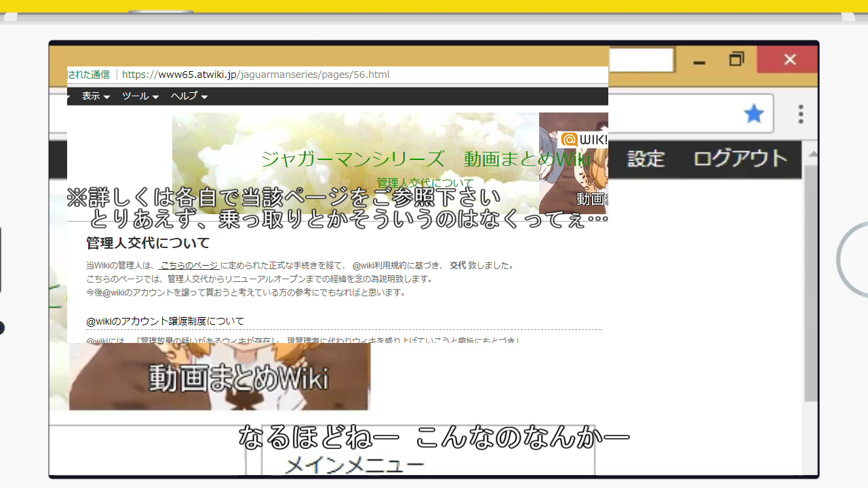Select the メインメニュー heading
The height and width of the screenshot is (488, 868).
point(354,465)
